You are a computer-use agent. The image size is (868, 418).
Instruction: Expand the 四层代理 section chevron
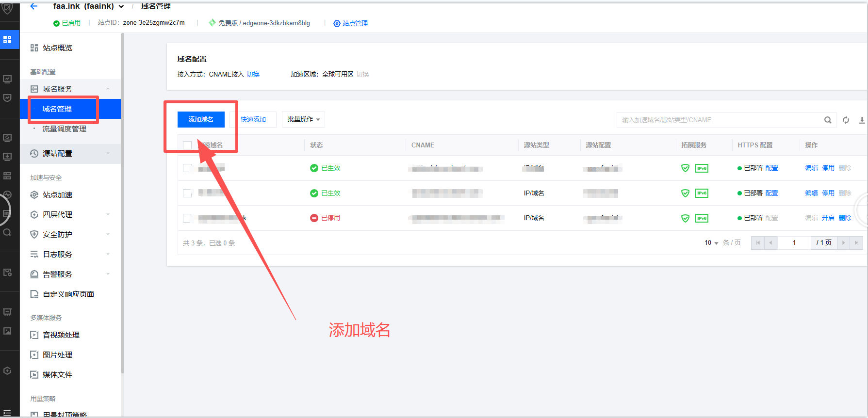(x=108, y=214)
